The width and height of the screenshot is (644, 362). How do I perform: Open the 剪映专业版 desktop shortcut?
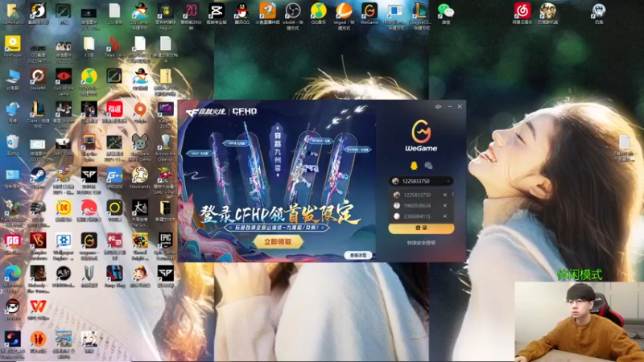[217, 14]
